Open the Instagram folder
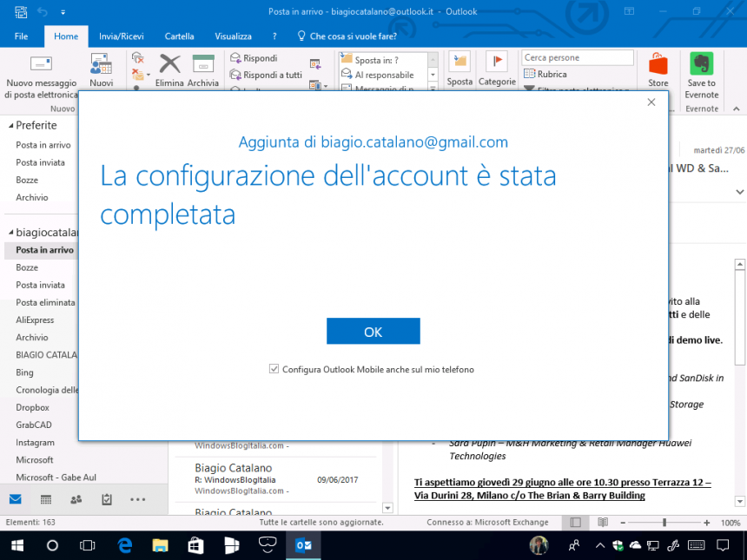The image size is (747, 560). point(35,443)
